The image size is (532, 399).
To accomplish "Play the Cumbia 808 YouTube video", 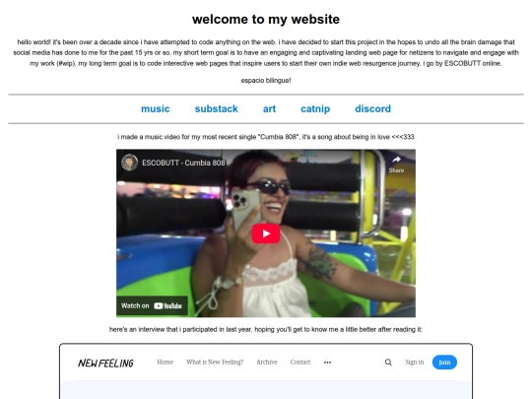I will pos(266,233).
